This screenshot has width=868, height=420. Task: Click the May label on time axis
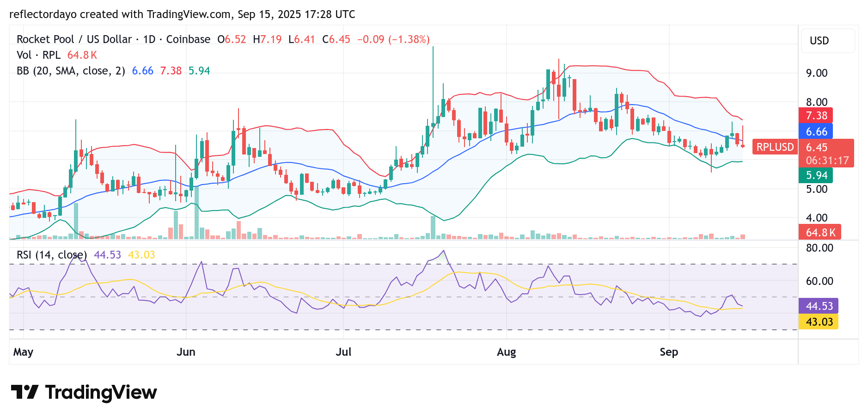23,352
